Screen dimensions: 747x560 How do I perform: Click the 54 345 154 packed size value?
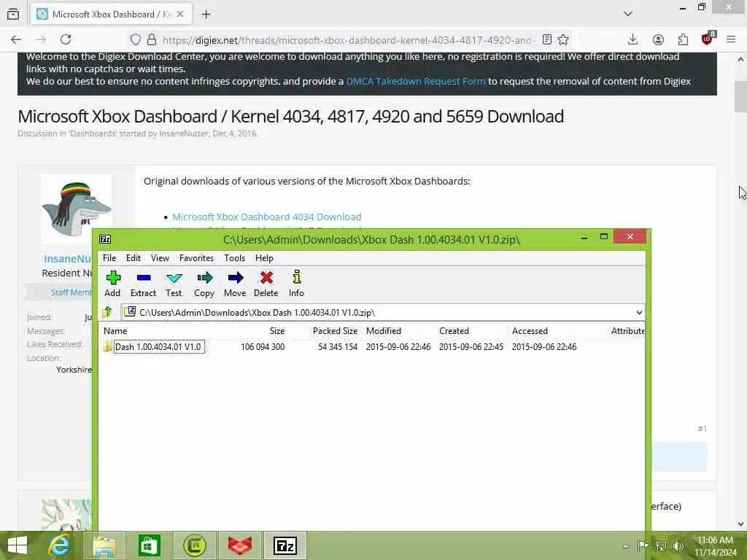(x=338, y=346)
